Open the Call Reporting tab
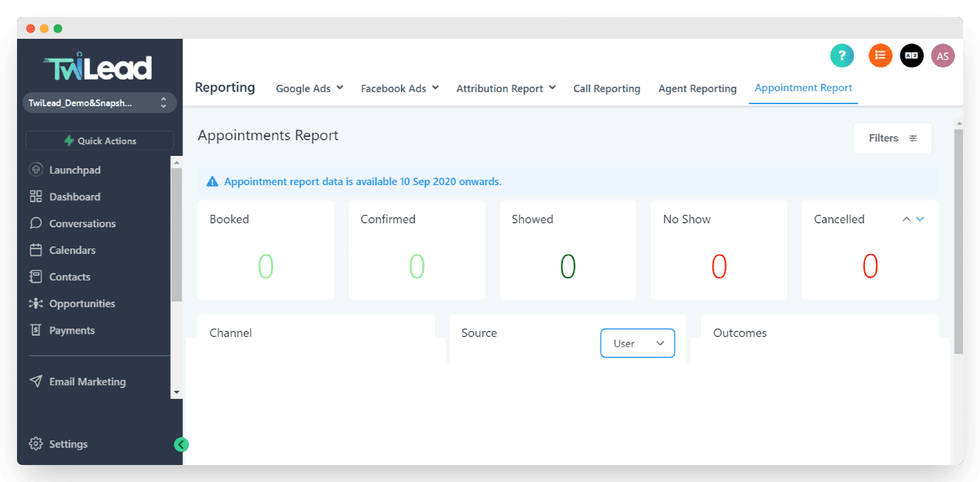This screenshot has width=980, height=482. (x=607, y=89)
